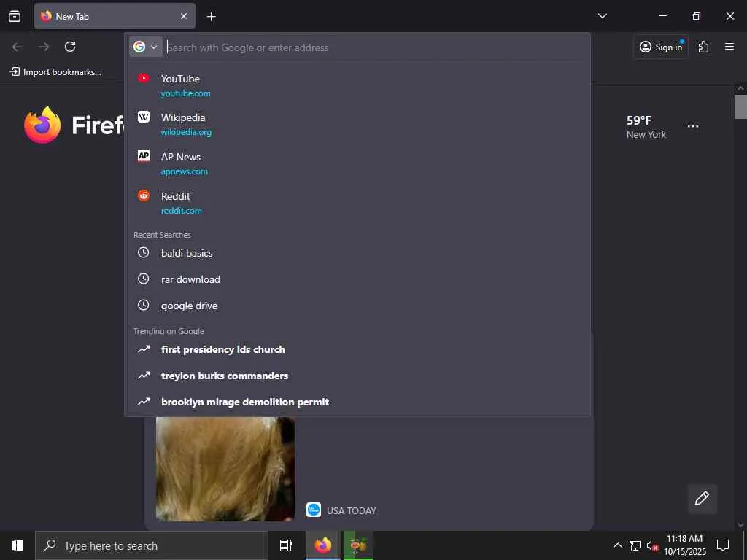Focus the Search with Google address field
The image size is (747, 560).
(x=374, y=47)
